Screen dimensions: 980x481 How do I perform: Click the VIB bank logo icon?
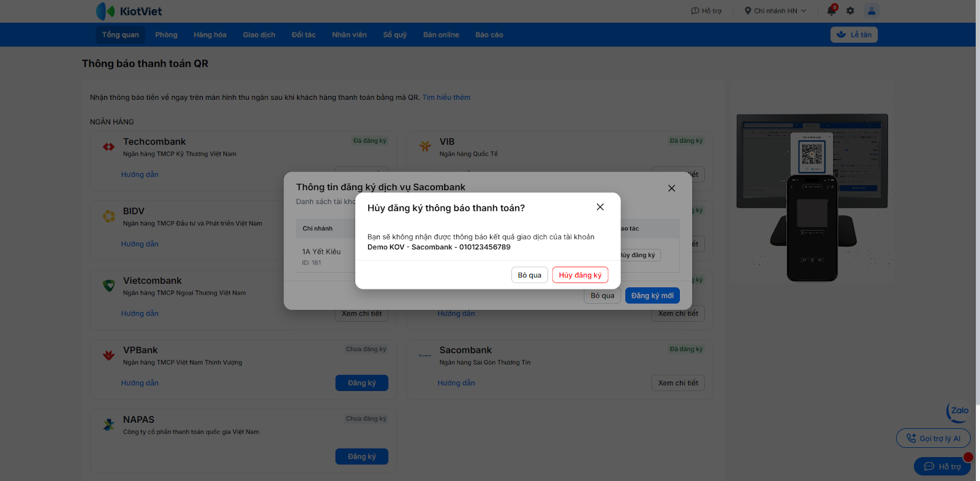pyautogui.click(x=425, y=146)
